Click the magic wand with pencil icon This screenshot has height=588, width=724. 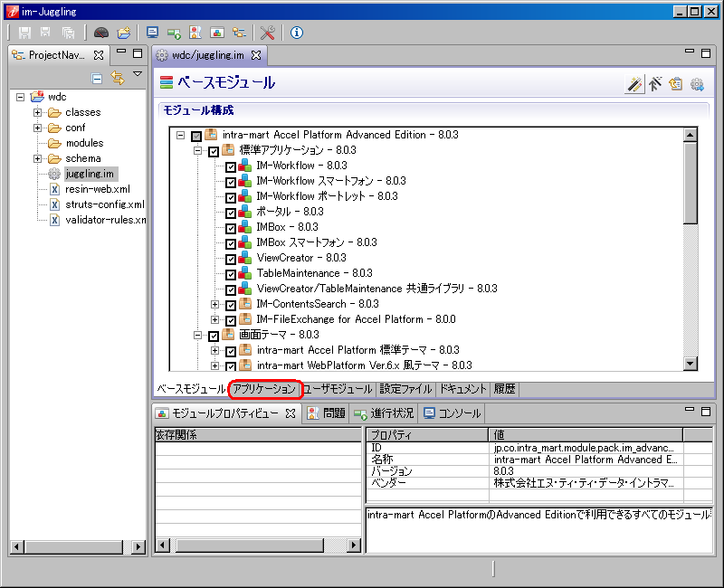coord(634,84)
